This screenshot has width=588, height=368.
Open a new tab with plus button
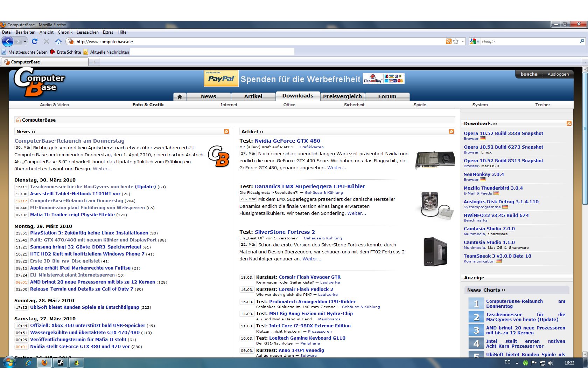click(x=94, y=62)
